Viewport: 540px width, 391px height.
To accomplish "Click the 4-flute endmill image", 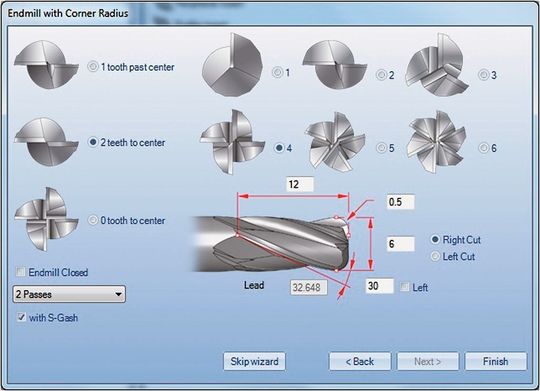I will click(232, 142).
